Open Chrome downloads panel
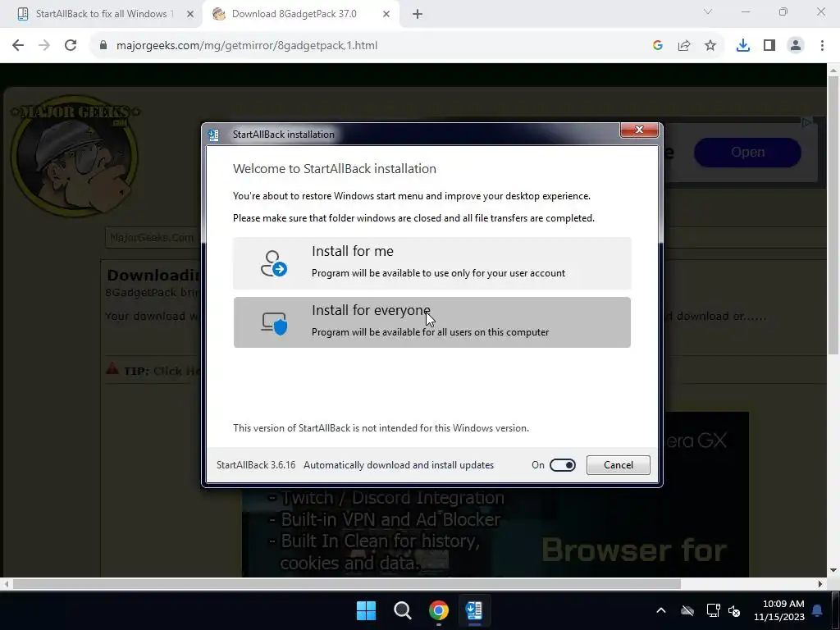The width and height of the screenshot is (840, 630). [743, 46]
